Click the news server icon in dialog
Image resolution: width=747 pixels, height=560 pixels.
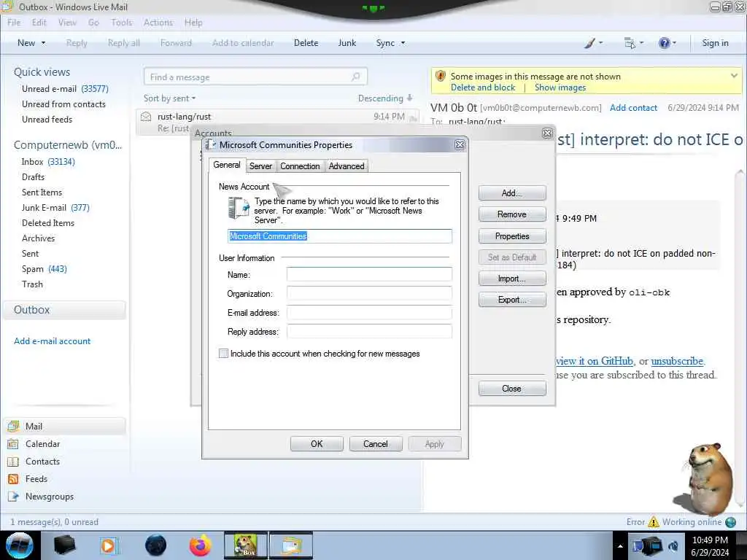pos(239,208)
